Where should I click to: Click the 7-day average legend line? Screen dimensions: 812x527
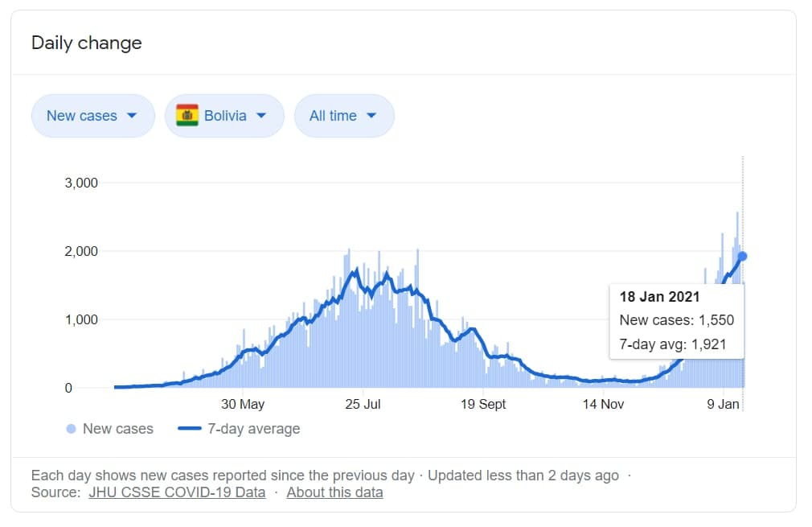(x=189, y=429)
